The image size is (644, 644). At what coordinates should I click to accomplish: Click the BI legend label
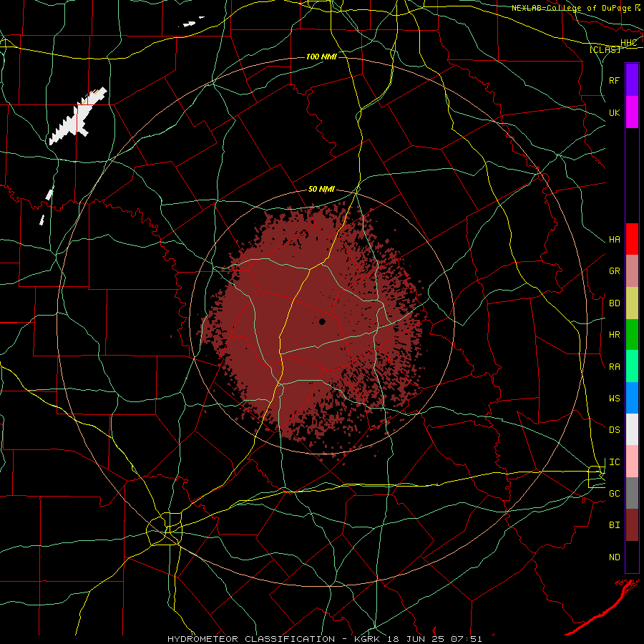[x=614, y=525]
